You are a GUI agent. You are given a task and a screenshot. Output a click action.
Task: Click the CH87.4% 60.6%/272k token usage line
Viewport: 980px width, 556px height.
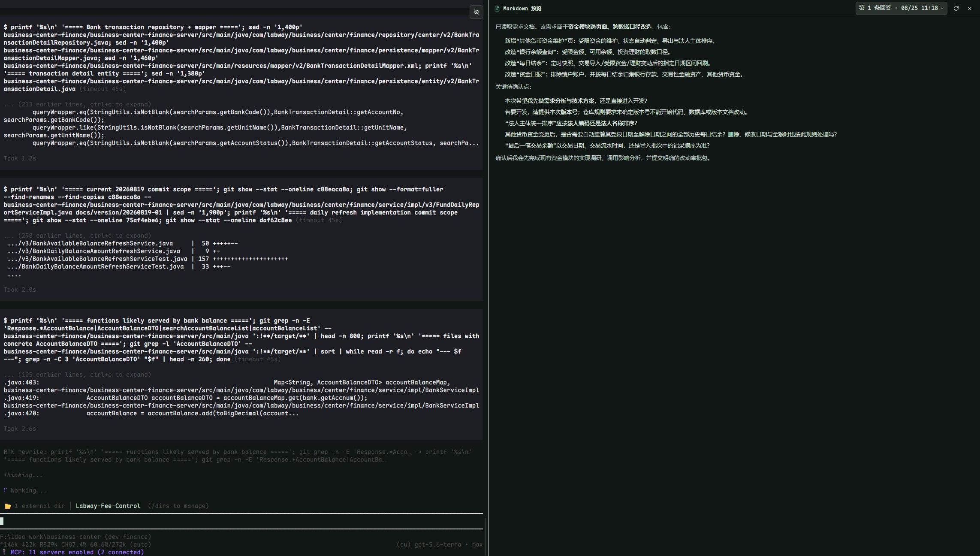(75, 544)
